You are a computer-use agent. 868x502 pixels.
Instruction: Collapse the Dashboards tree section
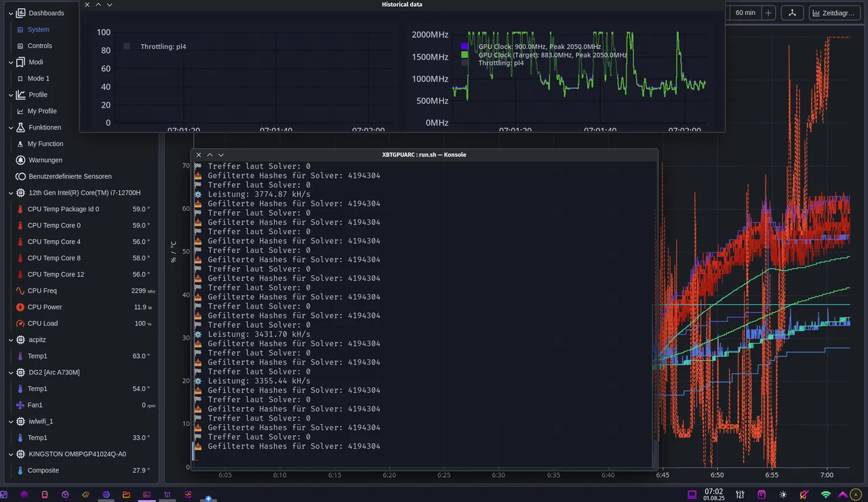pos(10,13)
